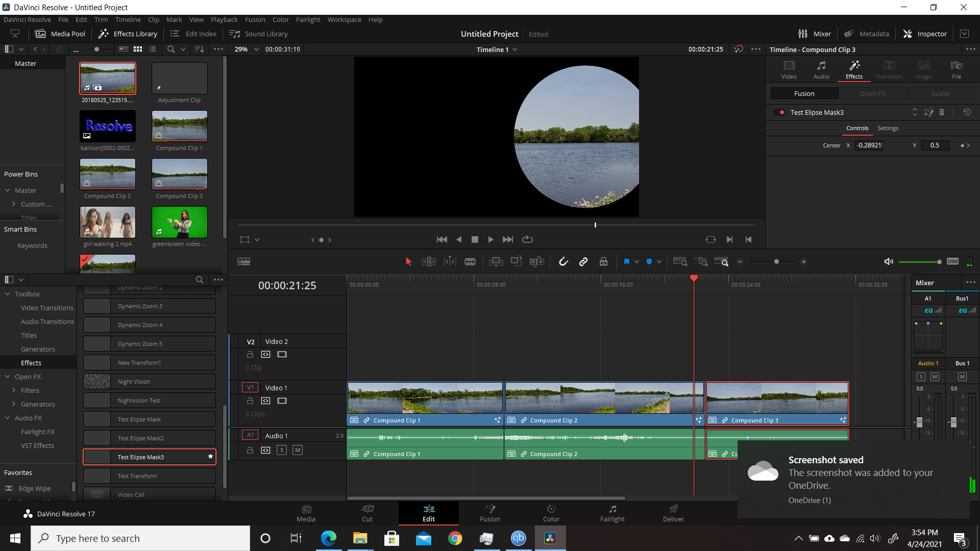Select the Inspector Video tab

[x=789, y=70]
